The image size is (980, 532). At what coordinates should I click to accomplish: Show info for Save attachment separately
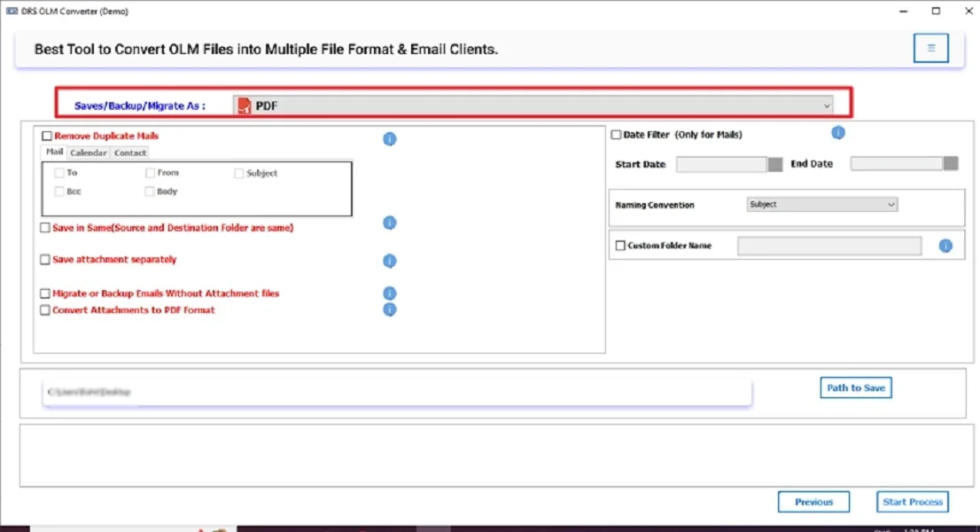[389, 261]
